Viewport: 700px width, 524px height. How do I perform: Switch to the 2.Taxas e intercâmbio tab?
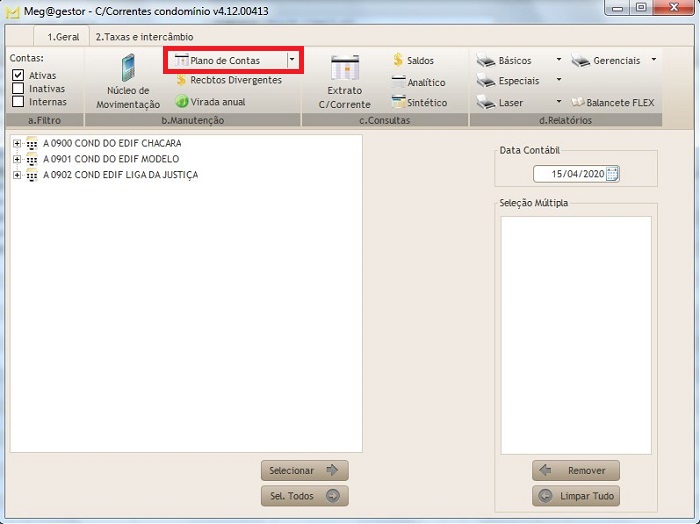point(144,37)
